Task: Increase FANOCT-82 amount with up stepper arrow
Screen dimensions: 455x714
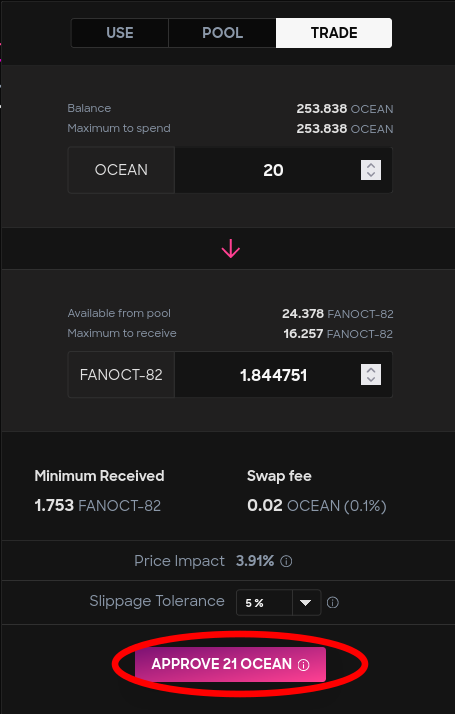Action: click(x=371, y=371)
